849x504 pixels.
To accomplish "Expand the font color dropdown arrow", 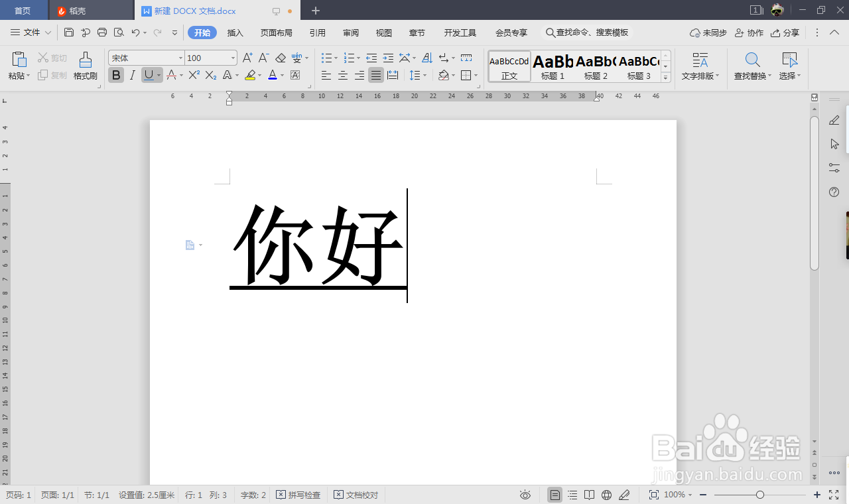I will point(282,76).
